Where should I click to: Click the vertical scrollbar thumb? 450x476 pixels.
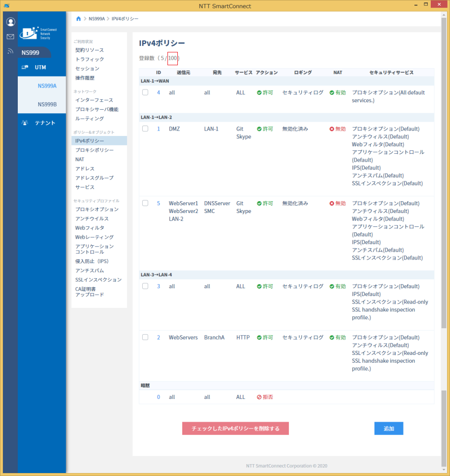click(444, 173)
